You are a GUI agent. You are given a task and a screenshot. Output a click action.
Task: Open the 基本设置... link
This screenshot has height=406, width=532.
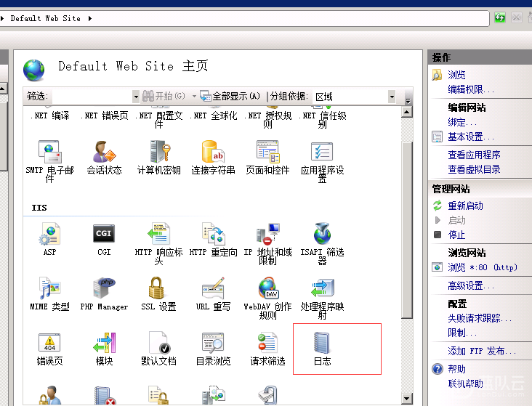coord(471,137)
